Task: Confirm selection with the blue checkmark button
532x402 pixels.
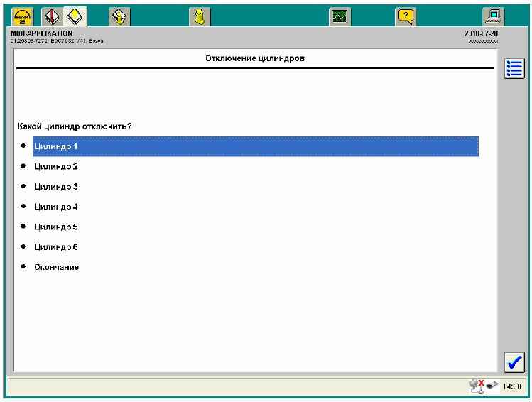Action: 514,362
